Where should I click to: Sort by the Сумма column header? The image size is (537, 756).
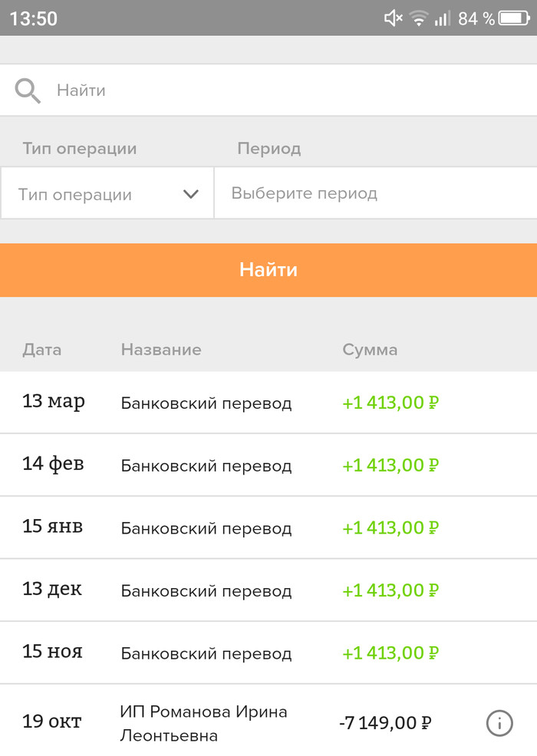(370, 350)
